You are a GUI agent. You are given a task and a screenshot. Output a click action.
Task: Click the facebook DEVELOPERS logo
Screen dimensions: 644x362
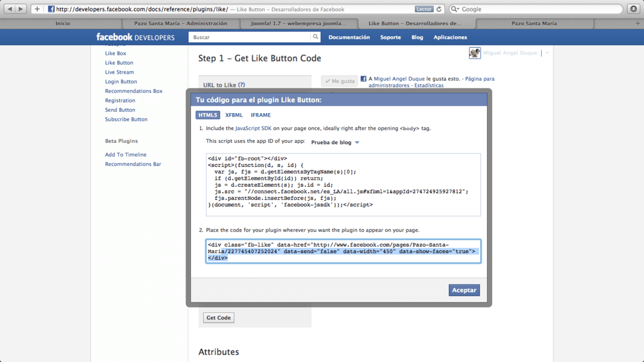(136, 37)
